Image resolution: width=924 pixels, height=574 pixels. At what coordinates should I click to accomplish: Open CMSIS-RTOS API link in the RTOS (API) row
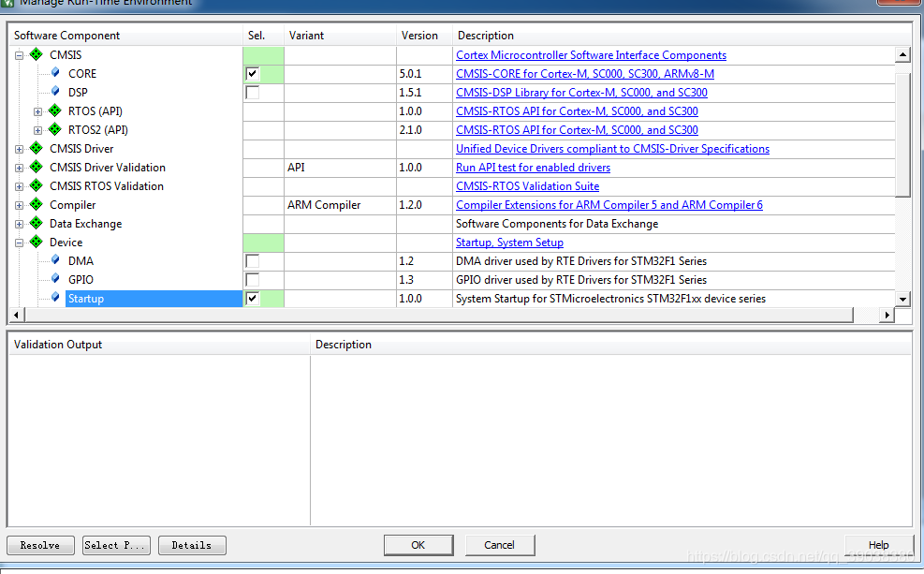(x=577, y=111)
